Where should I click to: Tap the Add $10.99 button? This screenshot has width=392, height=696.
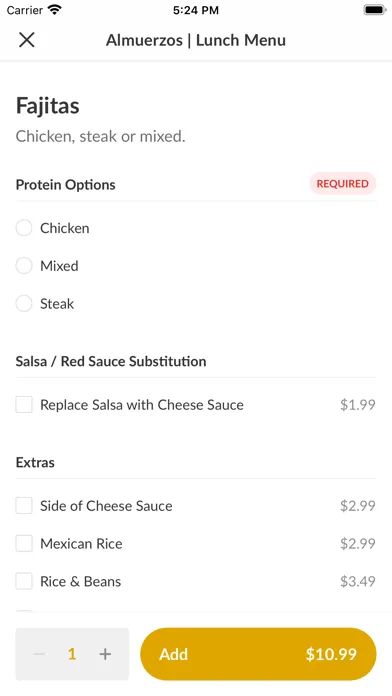click(258, 654)
